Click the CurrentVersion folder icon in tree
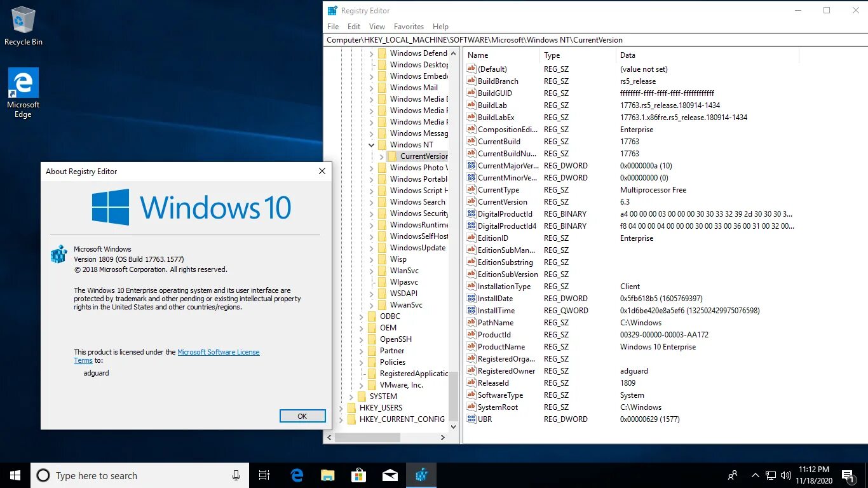 (x=392, y=156)
